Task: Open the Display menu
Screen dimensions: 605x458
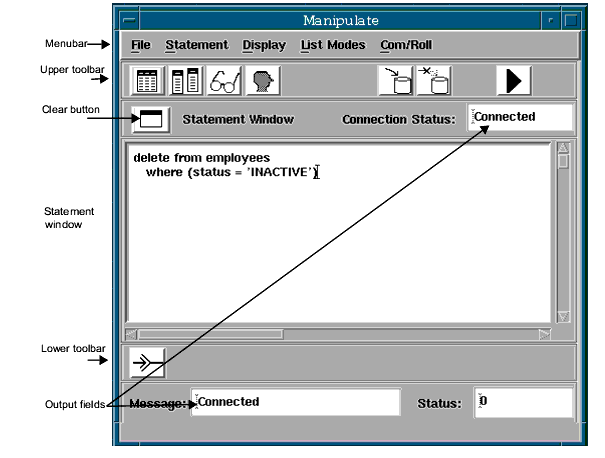Action: (264, 45)
